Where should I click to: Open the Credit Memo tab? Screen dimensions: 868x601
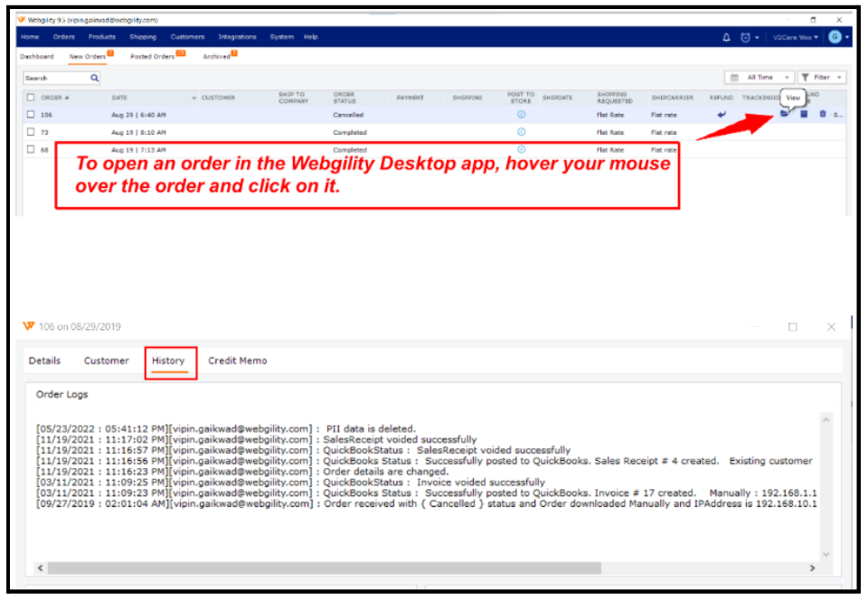238,361
